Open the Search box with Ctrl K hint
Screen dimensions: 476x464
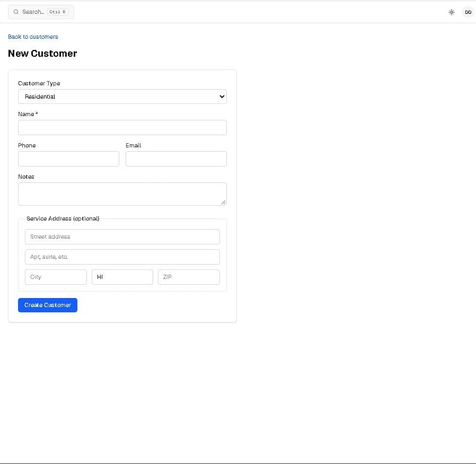click(41, 12)
